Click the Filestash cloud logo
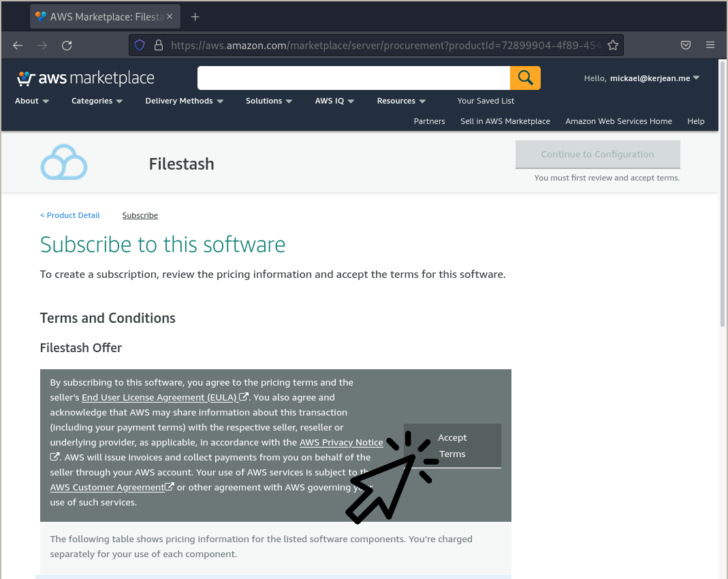728x579 pixels. [x=64, y=162]
